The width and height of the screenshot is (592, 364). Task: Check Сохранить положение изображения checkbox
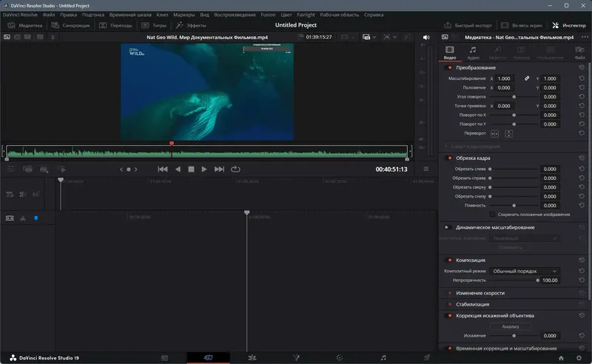point(491,215)
